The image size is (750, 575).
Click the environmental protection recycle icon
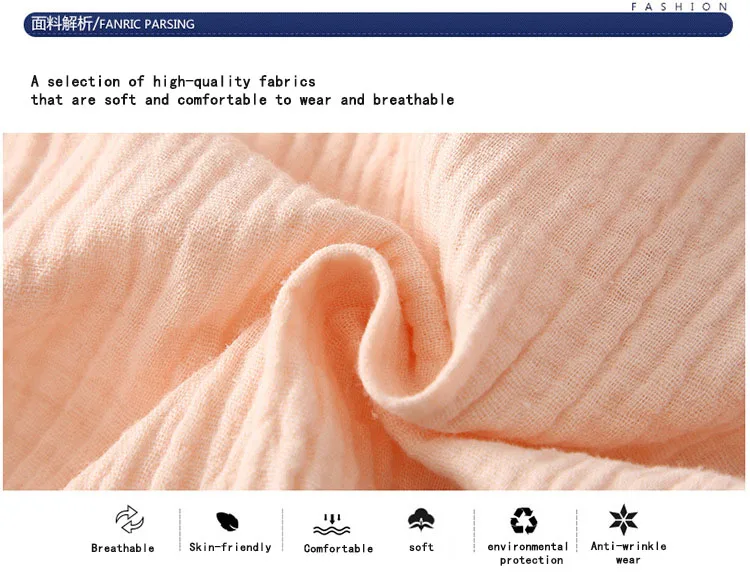click(523, 520)
